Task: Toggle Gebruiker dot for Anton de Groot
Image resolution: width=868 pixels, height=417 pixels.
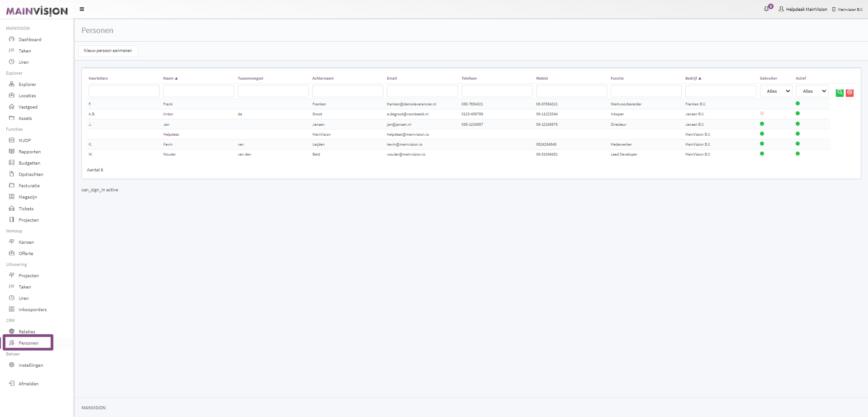Action: click(x=762, y=114)
